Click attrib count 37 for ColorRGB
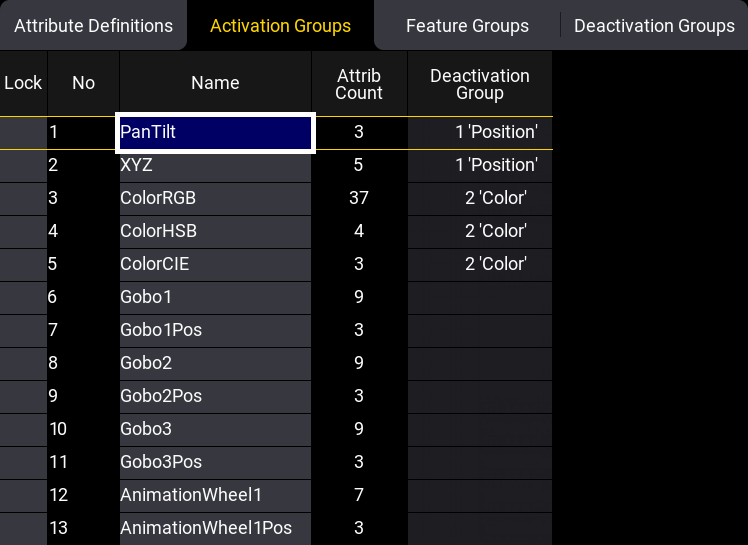Viewport: 748px width, 545px height. click(x=359, y=198)
